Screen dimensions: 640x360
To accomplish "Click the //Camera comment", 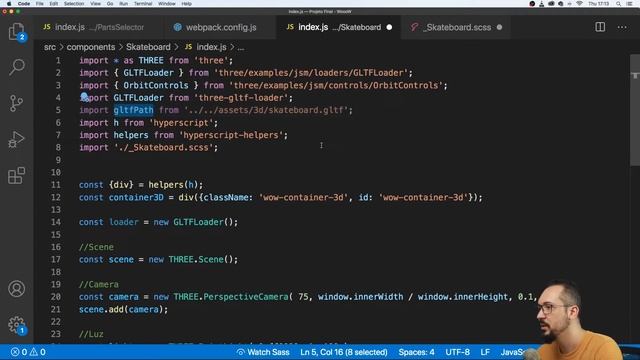I will (99, 284).
